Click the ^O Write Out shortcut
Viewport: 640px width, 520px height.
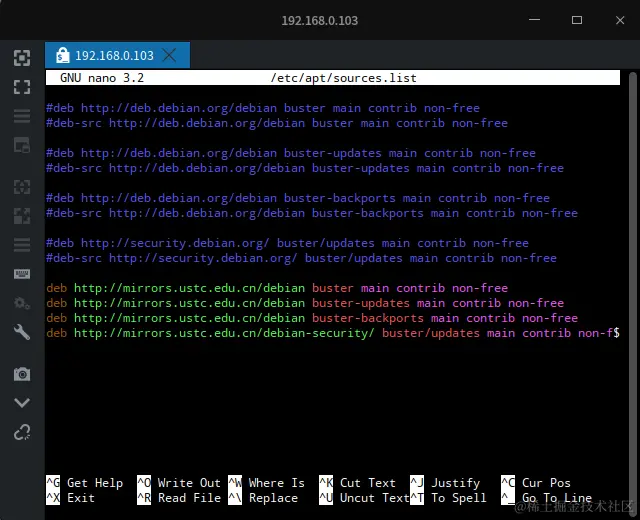[179, 483]
